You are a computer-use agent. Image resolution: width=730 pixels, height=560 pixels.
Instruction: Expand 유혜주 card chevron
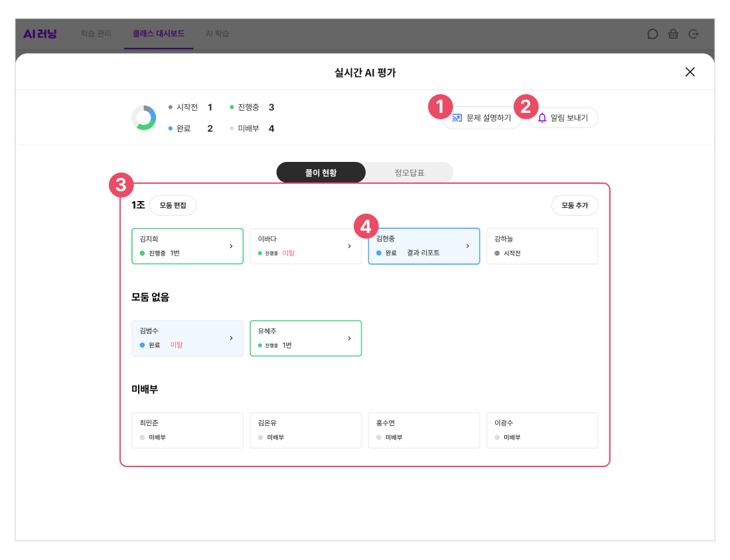click(x=350, y=338)
